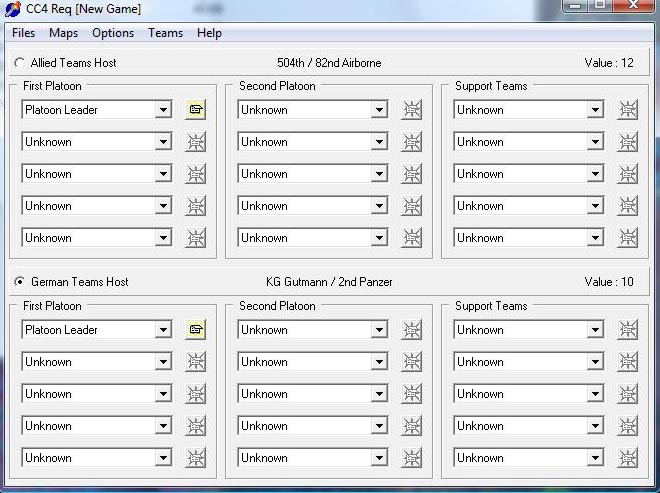Expand German First Platoon third row Unknown dropdown

coord(163,394)
